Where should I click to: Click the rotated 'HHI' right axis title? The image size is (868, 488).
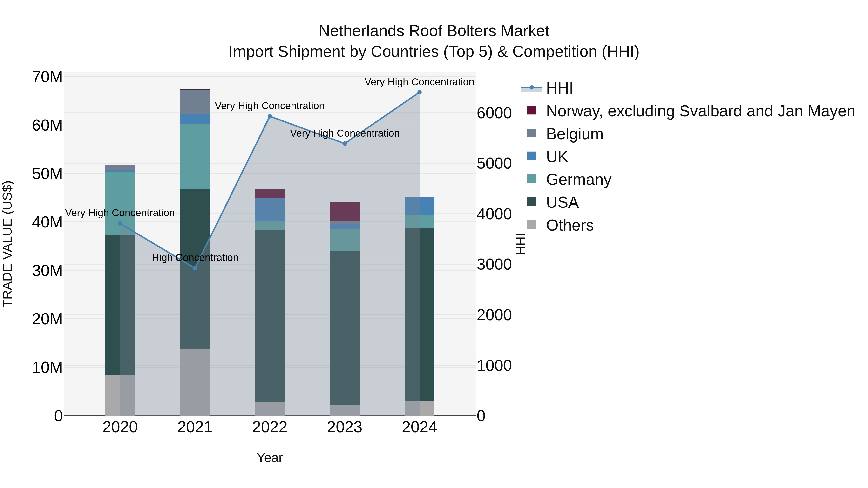coord(521,244)
